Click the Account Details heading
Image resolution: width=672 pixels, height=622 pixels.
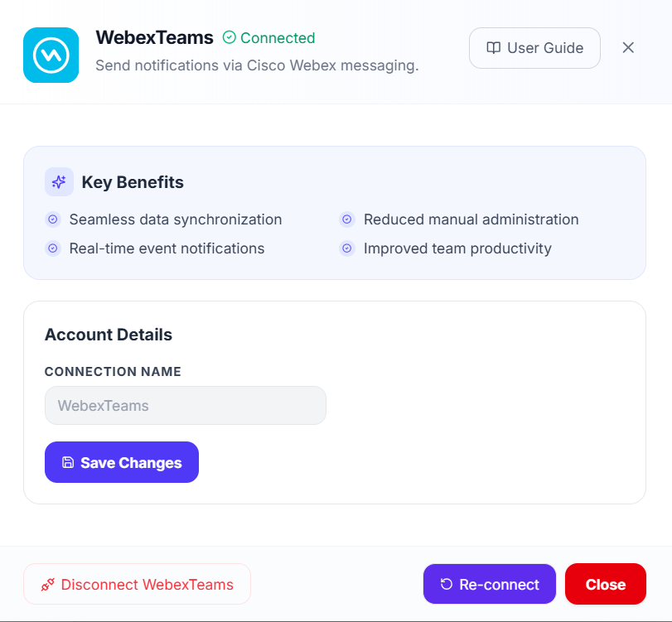point(109,335)
